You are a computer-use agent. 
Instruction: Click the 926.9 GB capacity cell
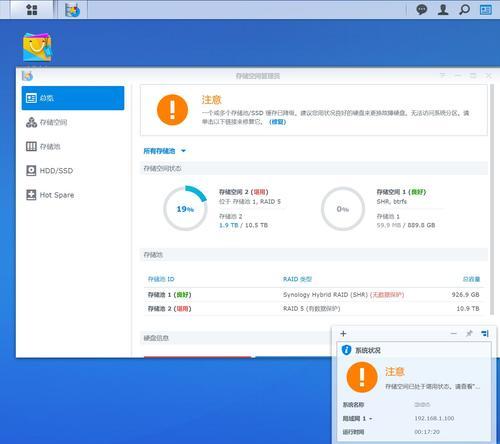[465, 295]
